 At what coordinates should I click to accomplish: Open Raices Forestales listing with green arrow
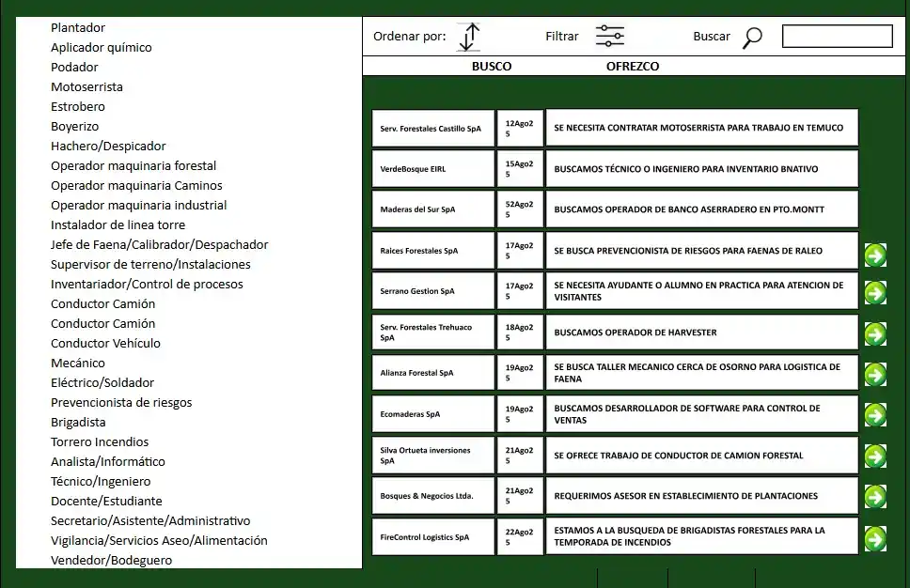[x=875, y=255]
